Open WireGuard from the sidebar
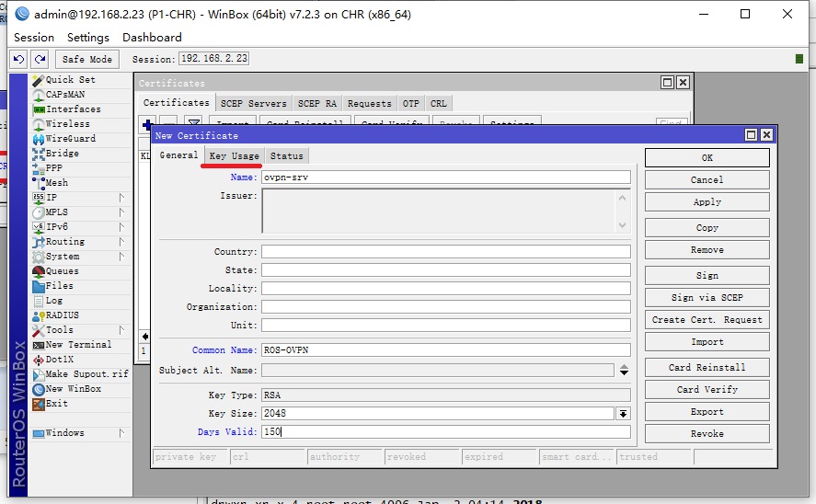Screen dimensions: 816x504 tap(70, 139)
